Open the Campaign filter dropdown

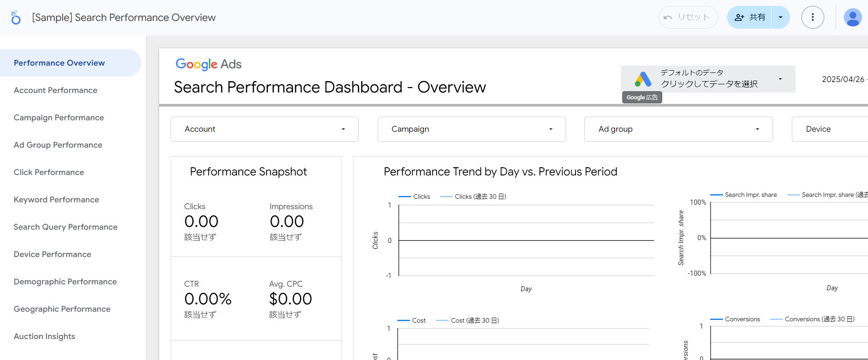click(x=471, y=129)
